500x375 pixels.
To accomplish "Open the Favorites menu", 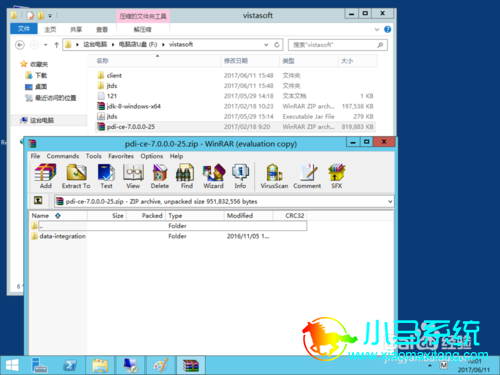I will [121, 156].
